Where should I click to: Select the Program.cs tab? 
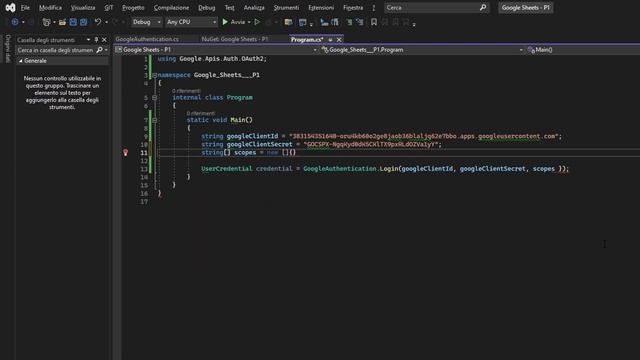coord(307,40)
